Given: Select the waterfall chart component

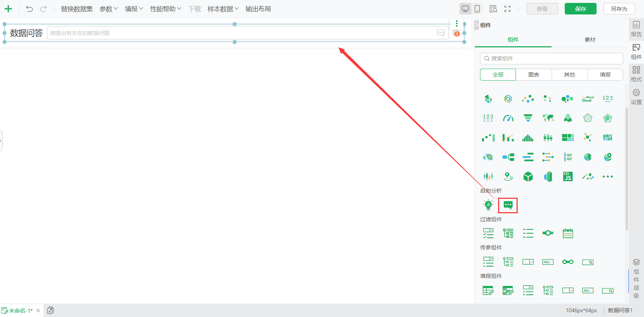Looking at the screenshot, I should point(488,138).
